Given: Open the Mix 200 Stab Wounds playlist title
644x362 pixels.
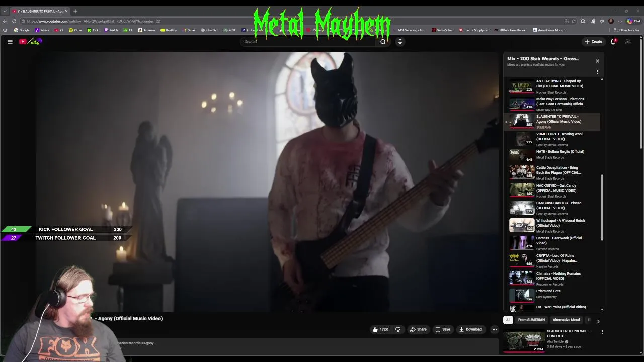Looking at the screenshot, I should [x=543, y=59].
